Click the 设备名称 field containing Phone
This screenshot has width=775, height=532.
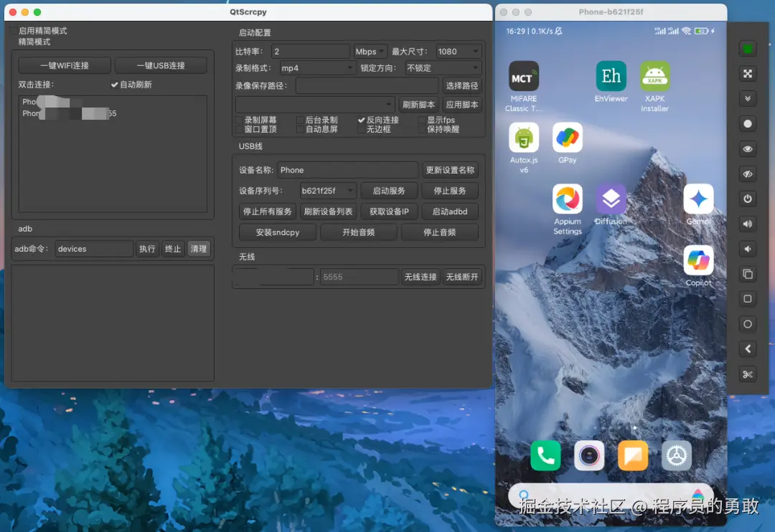tap(347, 170)
